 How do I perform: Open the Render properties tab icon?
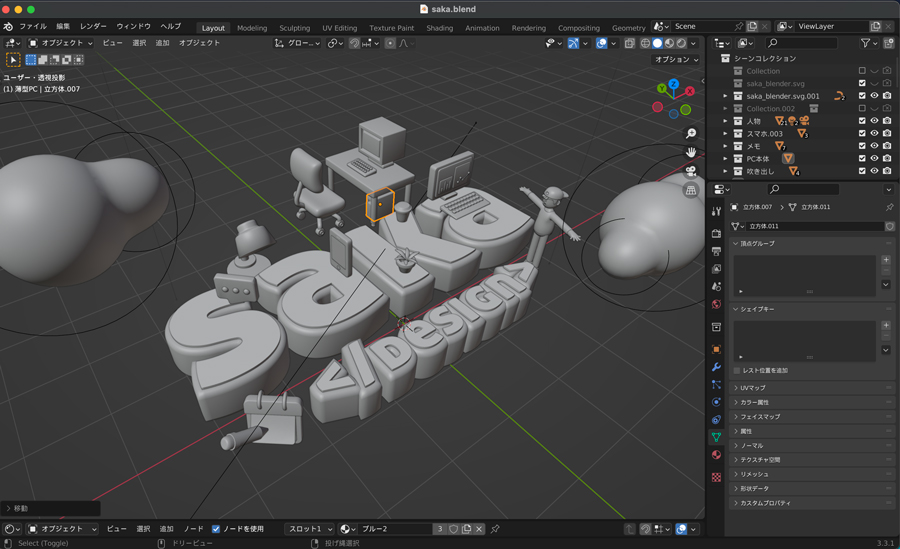716,233
